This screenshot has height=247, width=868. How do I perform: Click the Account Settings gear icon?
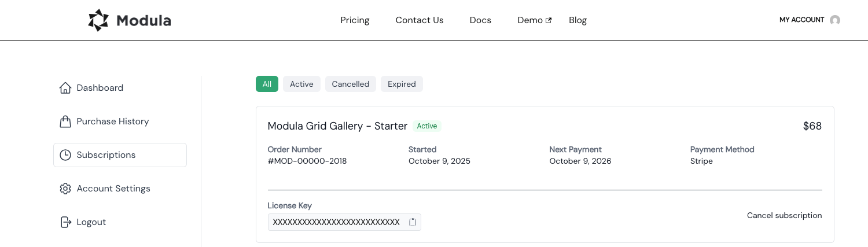(65, 189)
